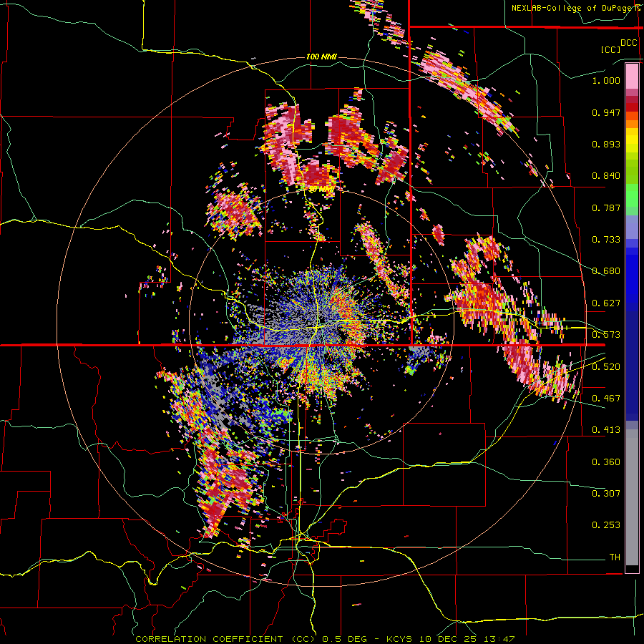Select the 0.307 legend value
Viewport: 644px width, 644px height.
click(606, 494)
